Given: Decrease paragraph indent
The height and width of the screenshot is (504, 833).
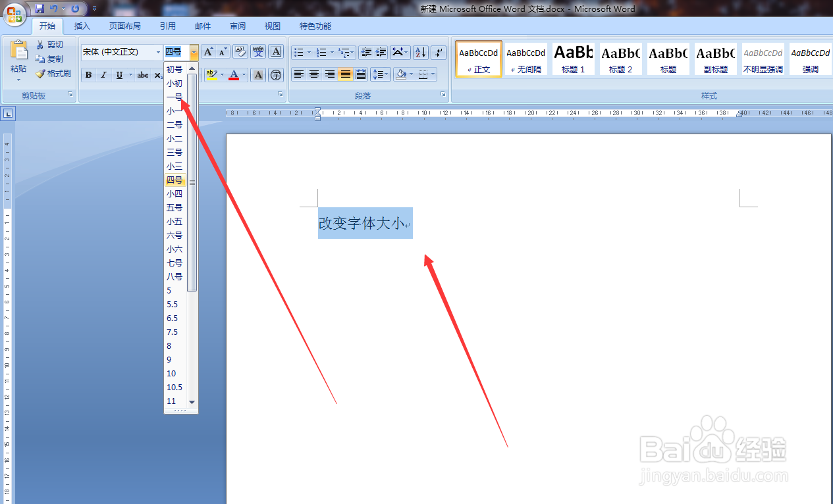Looking at the screenshot, I should 366,52.
